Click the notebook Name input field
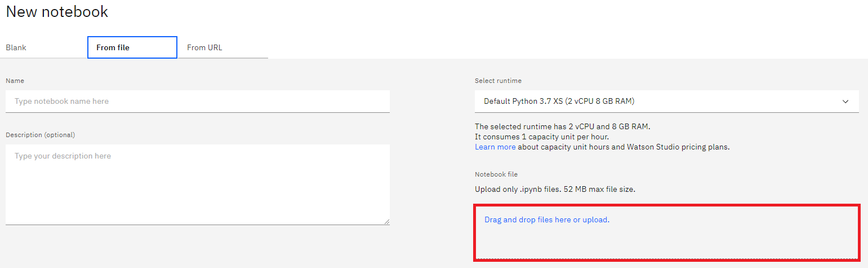Image resolution: width=868 pixels, height=268 pixels. (x=198, y=102)
